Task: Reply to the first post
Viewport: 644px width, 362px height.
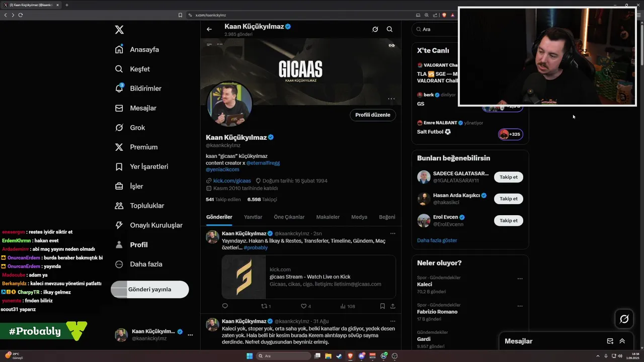Action: click(225, 306)
